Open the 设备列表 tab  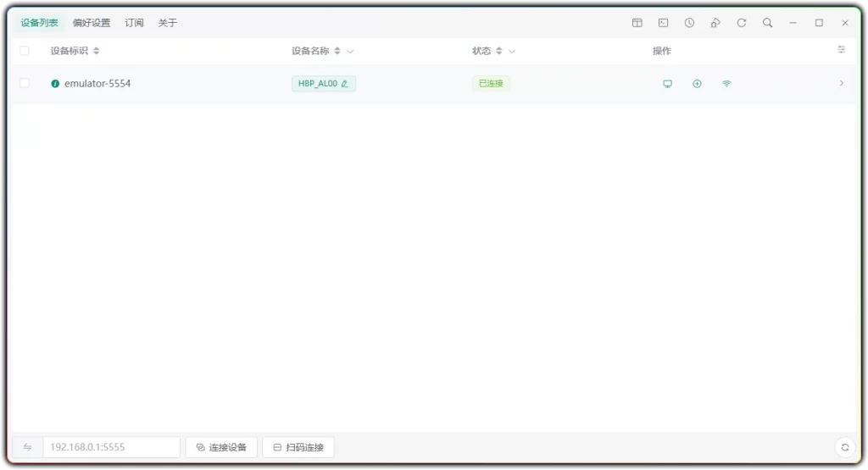click(39, 23)
